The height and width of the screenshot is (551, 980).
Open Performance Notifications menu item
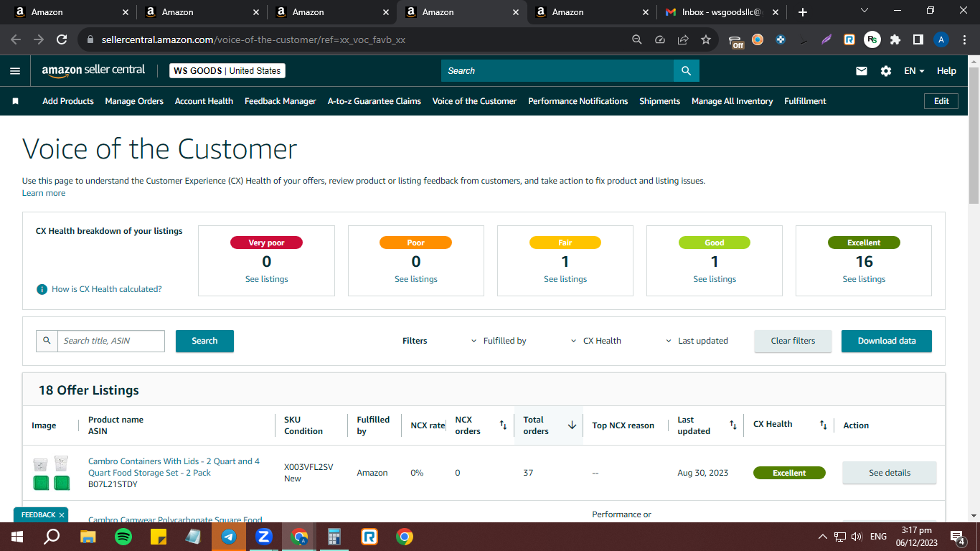coord(578,101)
